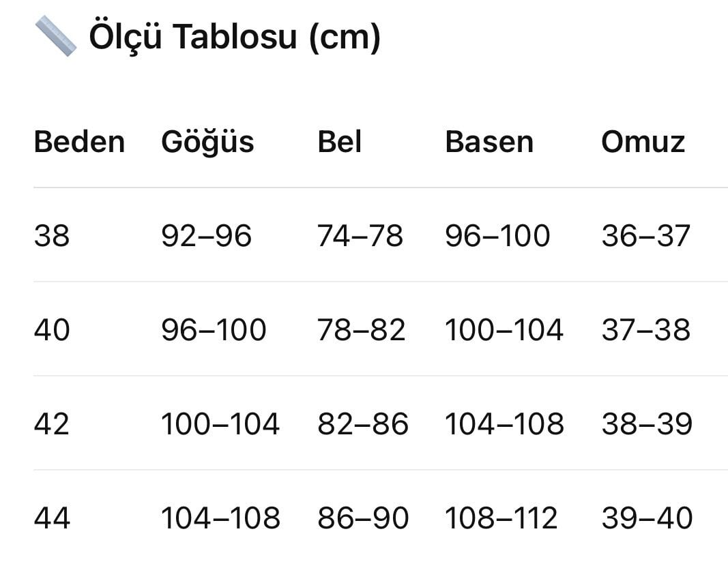Click the 104–108 hip value for size 42
This screenshot has height=583, width=728.
504,424
